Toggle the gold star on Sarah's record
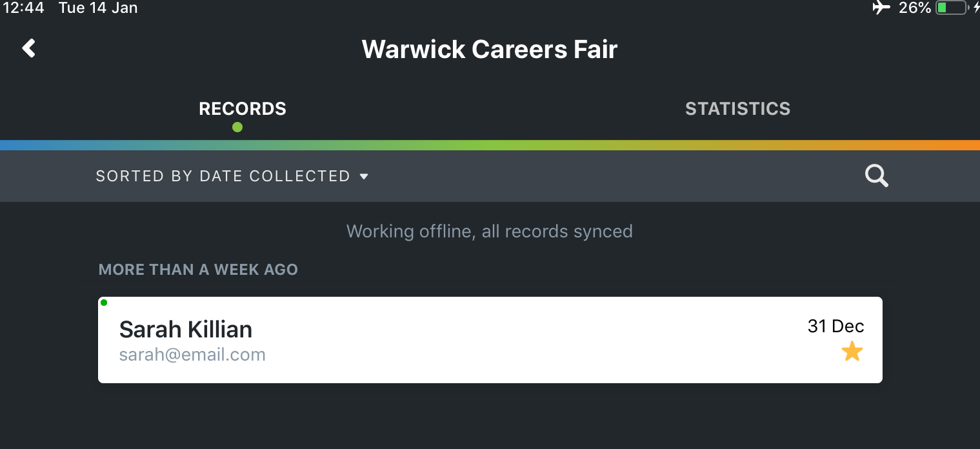 [852, 352]
